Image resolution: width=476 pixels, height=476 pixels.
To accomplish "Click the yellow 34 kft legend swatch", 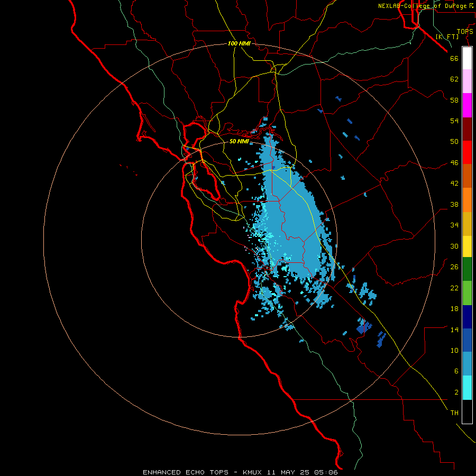I will (x=467, y=246).
